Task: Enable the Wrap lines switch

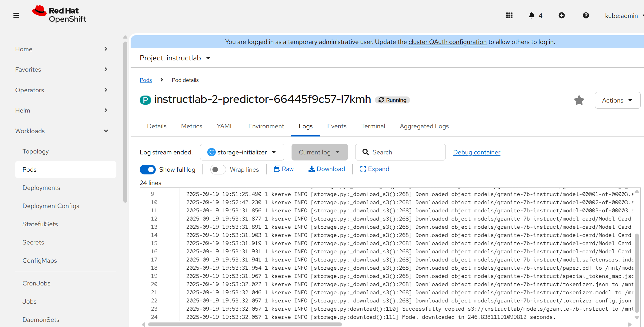Action: [218, 170]
